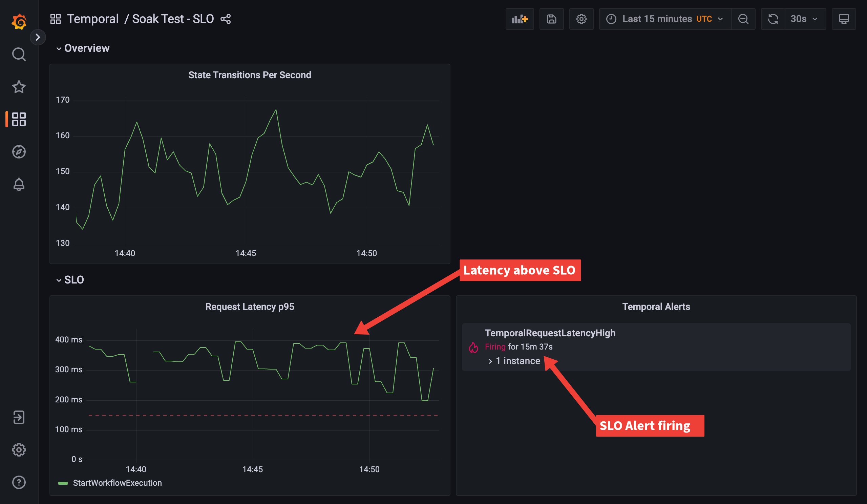Image resolution: width=867 pixels, height=504 pixels.
Task: Click the firing alert flame icon
Action: click(x=473, y=347)
